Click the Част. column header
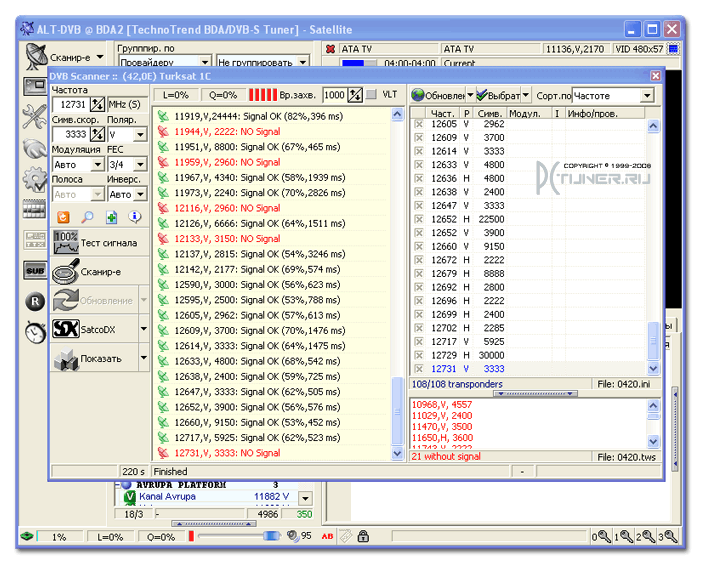 click(x=443, y=114)
